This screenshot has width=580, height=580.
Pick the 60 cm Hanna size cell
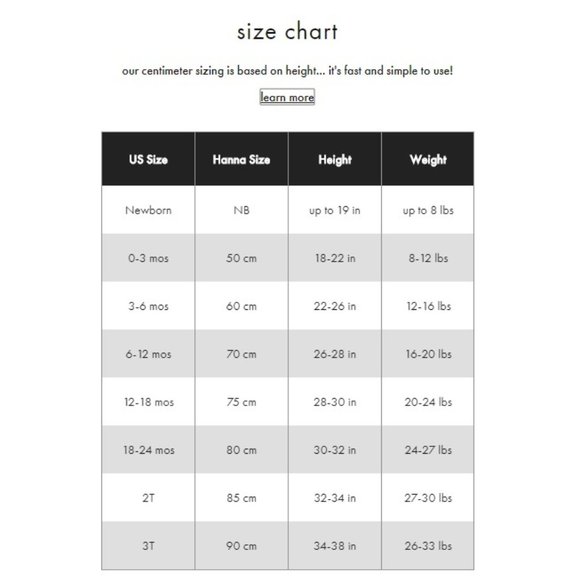click(x=242, y=306)
